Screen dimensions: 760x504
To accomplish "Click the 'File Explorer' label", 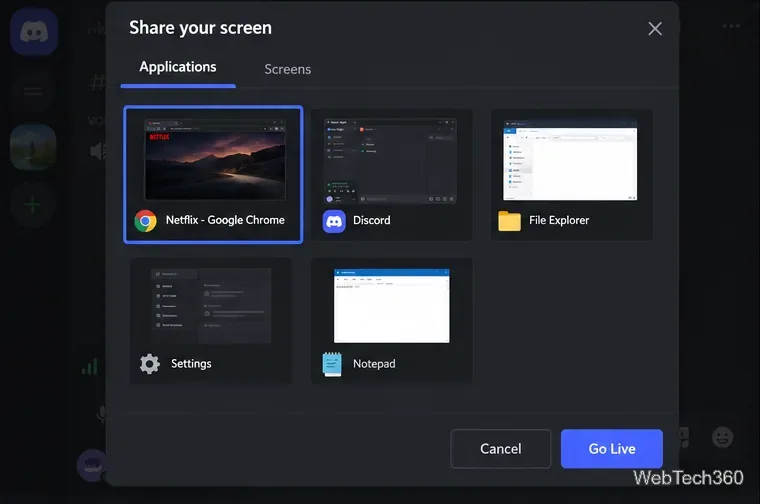I will [559, 220].
